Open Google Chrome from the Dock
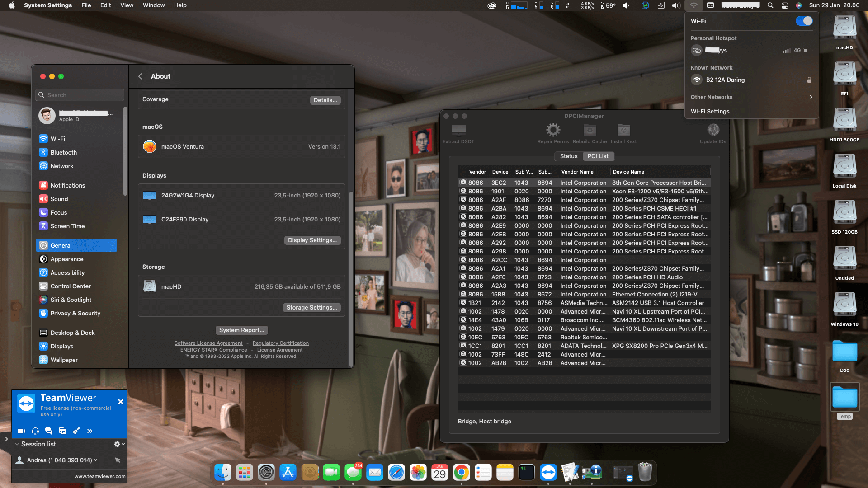 [x=462, y=473]
